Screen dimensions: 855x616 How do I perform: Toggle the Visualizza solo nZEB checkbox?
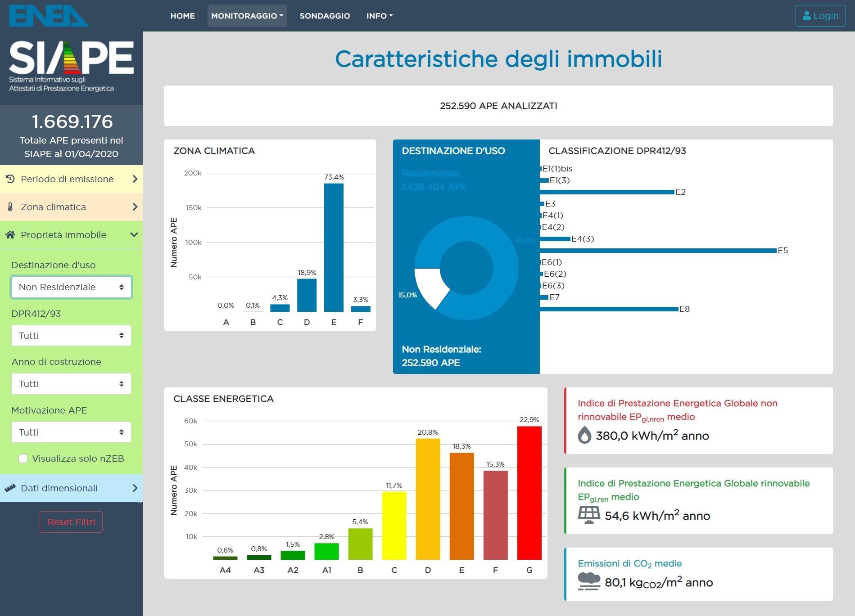click(x=23, y=459)
